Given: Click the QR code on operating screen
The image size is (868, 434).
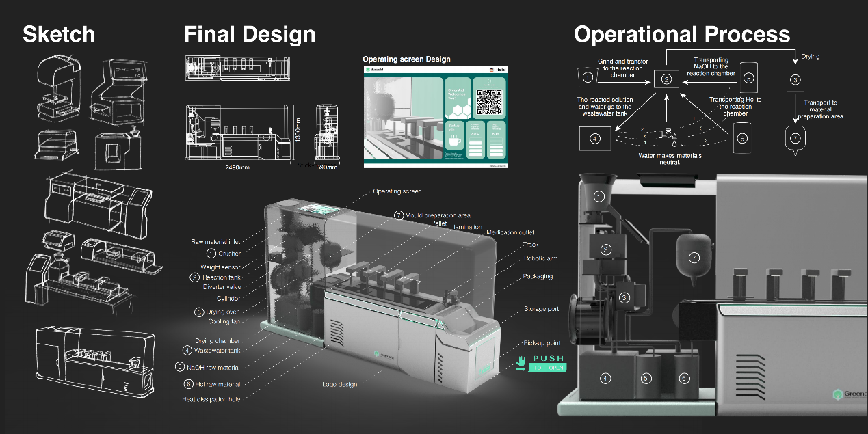Looking at the screenshot, I should [489, 102].
